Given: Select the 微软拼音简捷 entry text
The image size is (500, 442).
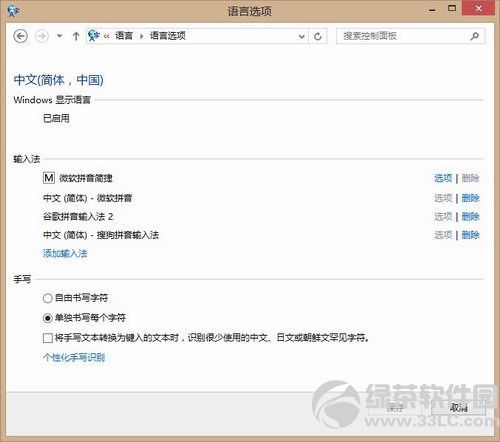Looking at the screenshot, I should pyautogui.click(x=86, y=178).
